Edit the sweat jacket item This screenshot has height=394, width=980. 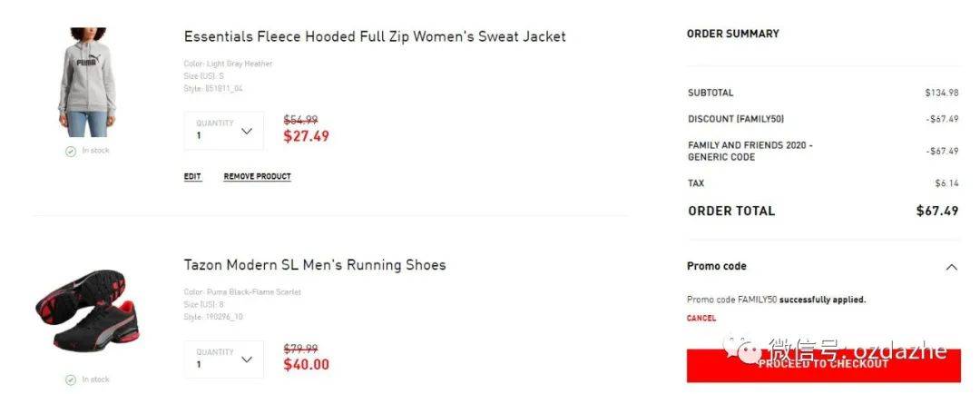click(192, 176)
